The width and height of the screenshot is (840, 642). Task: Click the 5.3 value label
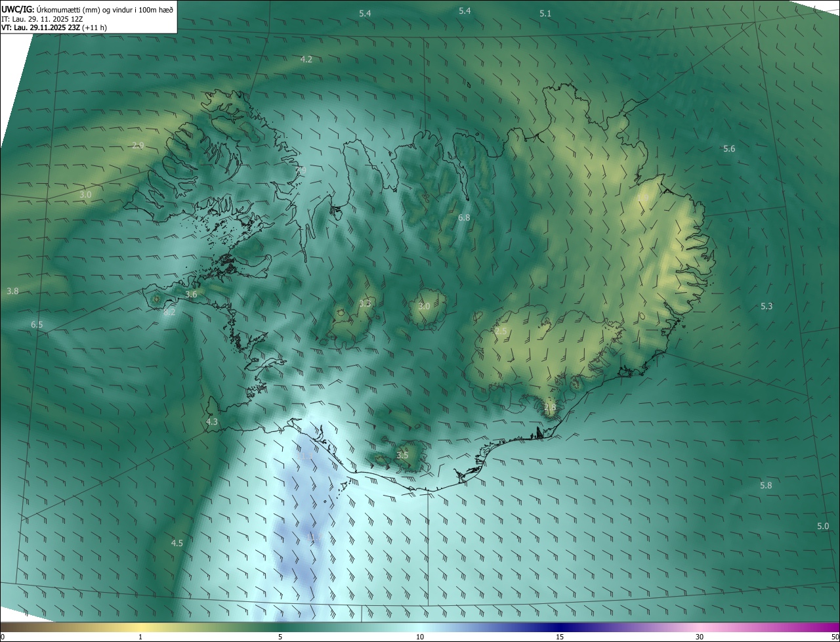coord(766,307)
